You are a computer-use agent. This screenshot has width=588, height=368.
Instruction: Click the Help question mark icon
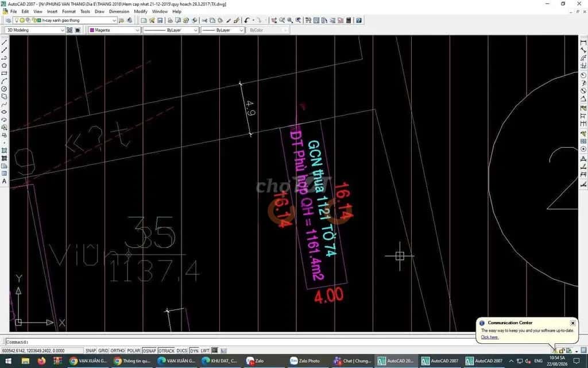(359, 20)
